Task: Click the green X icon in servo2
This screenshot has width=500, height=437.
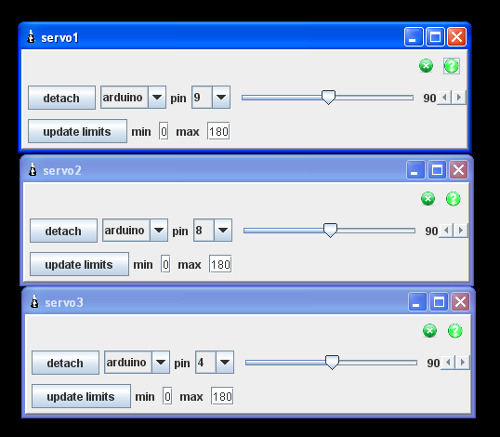Action: pyautogui.click(x=428, y=199)
